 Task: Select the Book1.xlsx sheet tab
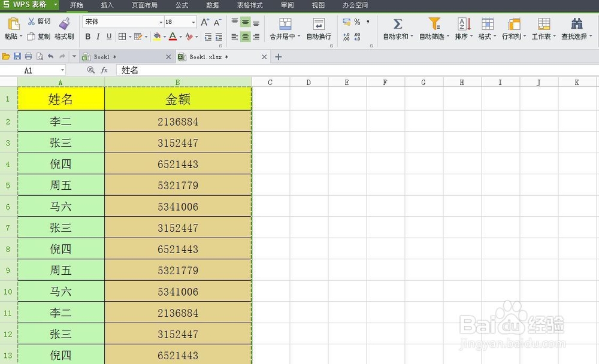[208, 57]
